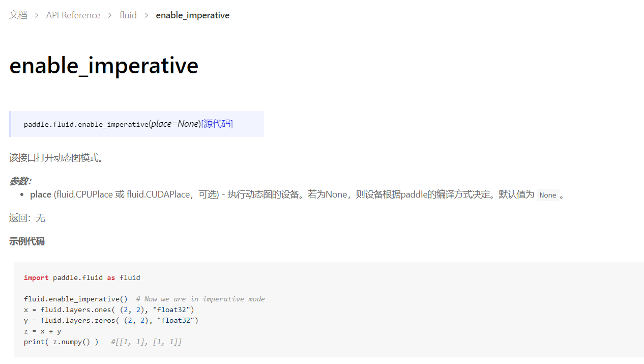Go to API Reference breadcrumb
644x364 pixels.
tap(73, 15)
